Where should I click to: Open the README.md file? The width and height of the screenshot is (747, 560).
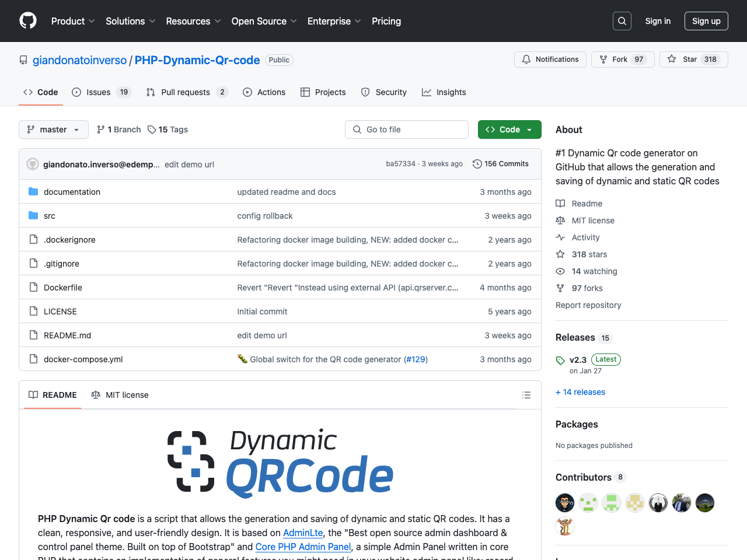67,335
